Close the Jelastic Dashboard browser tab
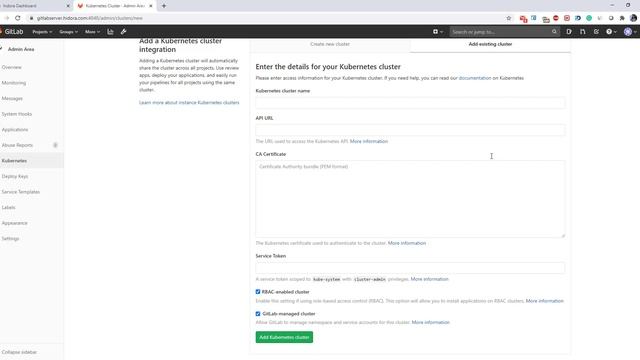Viewport: 640px width, 360px height. coord(68,6)
